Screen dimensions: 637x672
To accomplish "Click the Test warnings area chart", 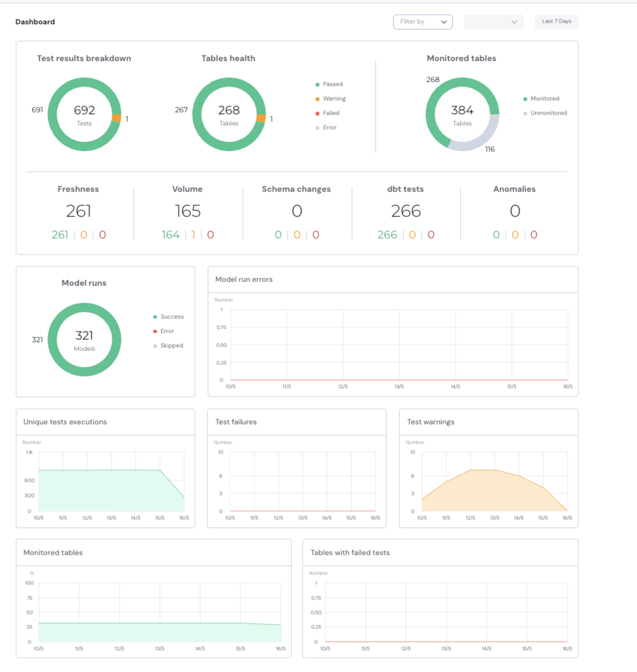I will point(494,490).
